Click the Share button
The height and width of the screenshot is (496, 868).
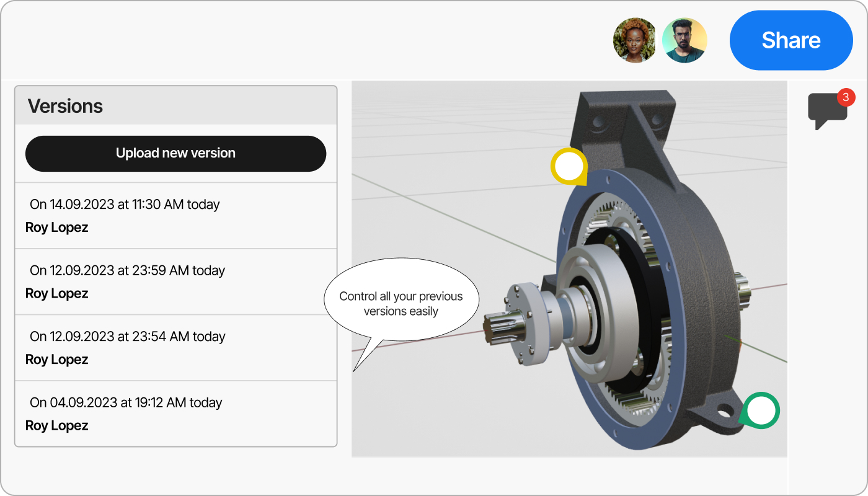tap(791, 40)
